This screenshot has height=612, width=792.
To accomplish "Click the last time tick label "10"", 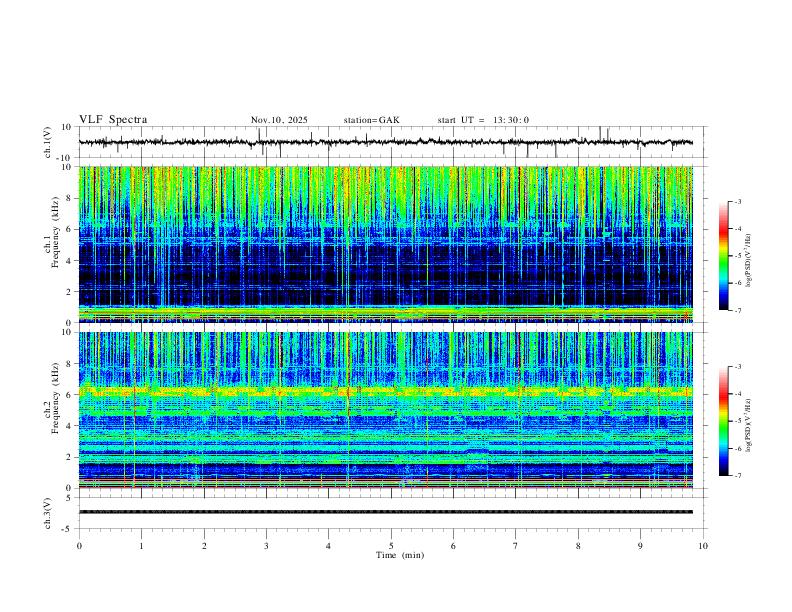I will pos(703,546).
